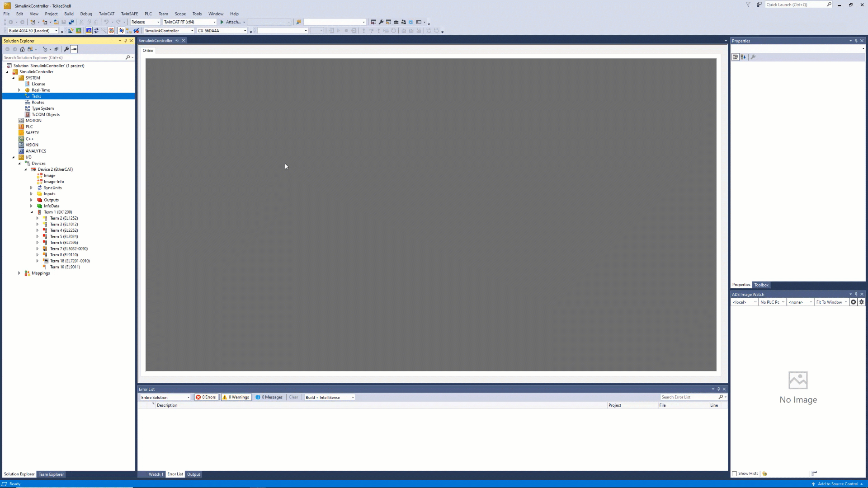Screen dimensions: 868x488
Task: Select the Watch 1 tab
Action: [156, 474]
